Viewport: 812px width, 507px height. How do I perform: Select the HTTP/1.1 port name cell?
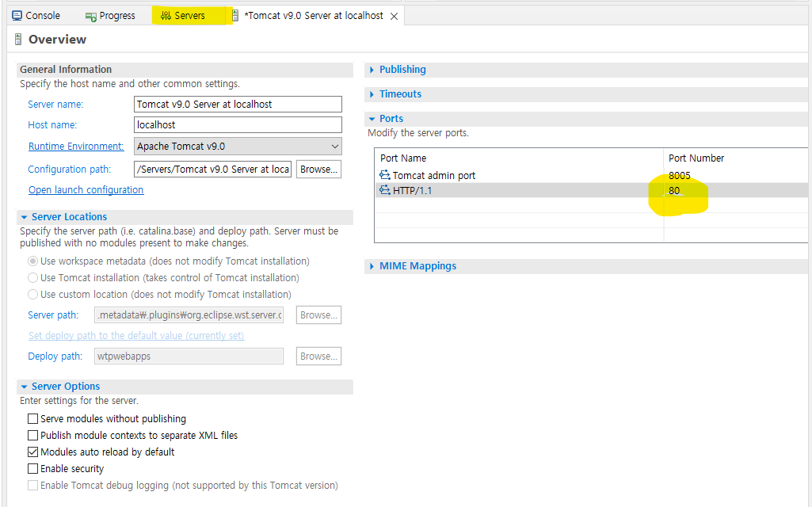[x=412, y=191]
